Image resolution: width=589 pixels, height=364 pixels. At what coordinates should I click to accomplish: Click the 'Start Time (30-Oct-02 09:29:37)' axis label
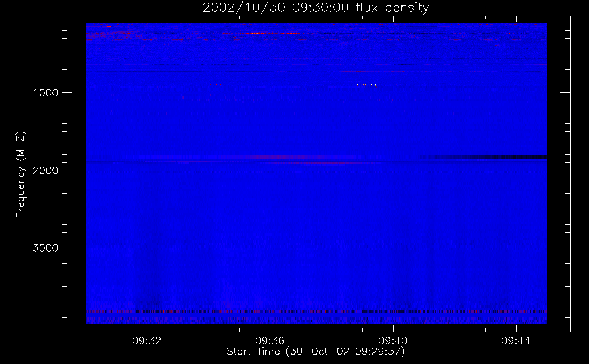click(x=316, y=352)
